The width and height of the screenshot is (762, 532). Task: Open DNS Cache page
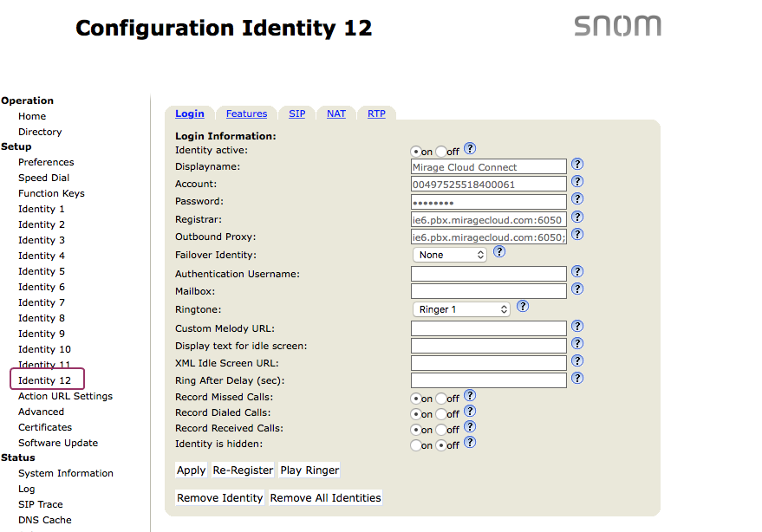coord(45,520)
